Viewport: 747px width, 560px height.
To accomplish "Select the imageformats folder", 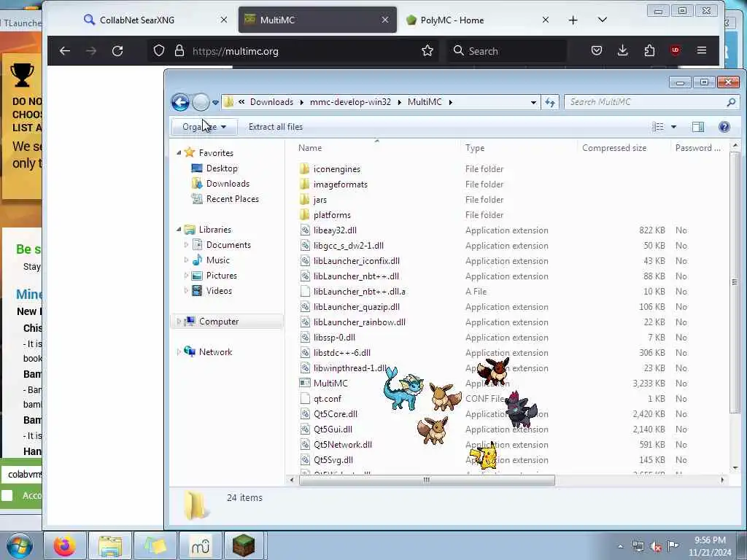I will point(340,184).
